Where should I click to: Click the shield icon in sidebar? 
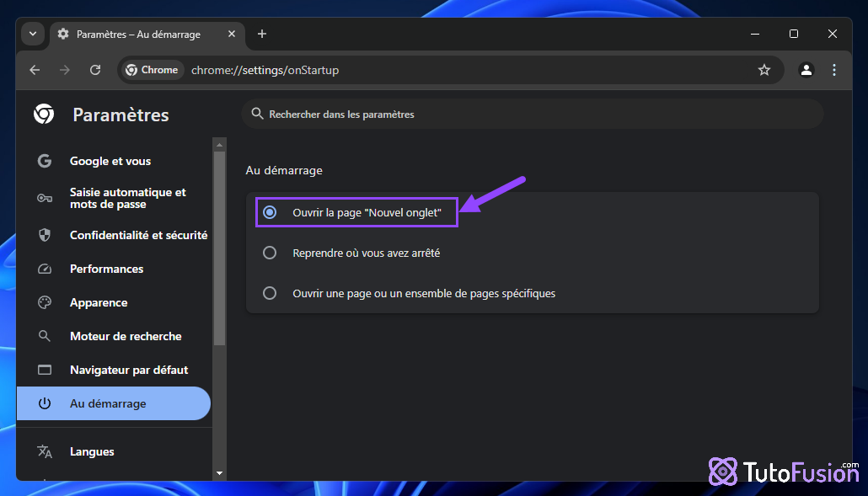45,235
